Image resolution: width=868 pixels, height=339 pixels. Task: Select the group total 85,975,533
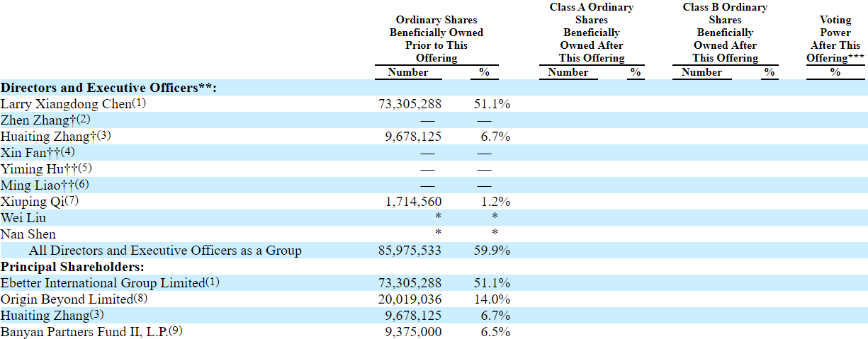coord(410,251)
